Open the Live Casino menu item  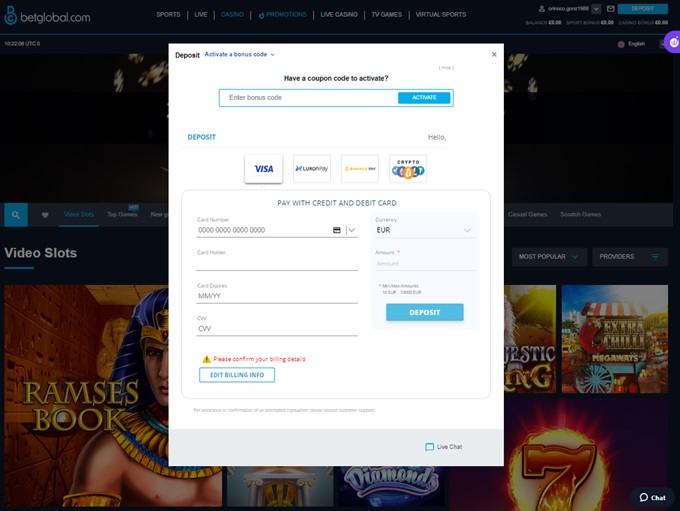coord(339,15)
